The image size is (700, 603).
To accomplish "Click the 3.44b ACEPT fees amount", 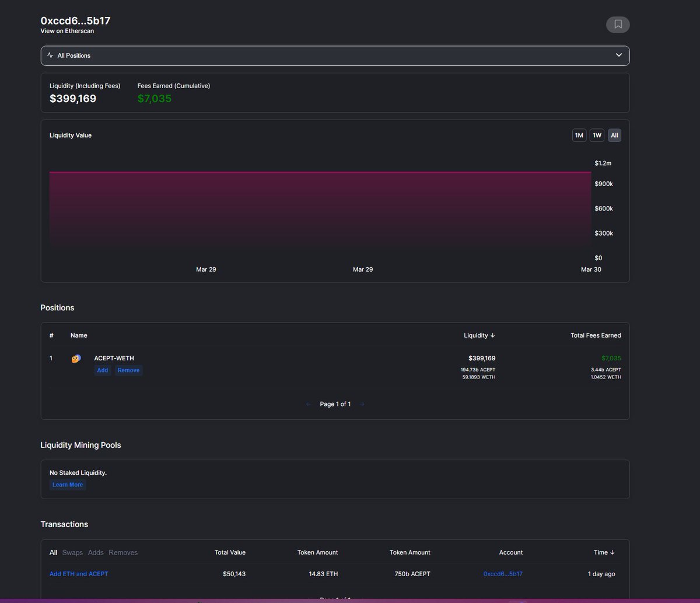I will [x=606, y=370].
